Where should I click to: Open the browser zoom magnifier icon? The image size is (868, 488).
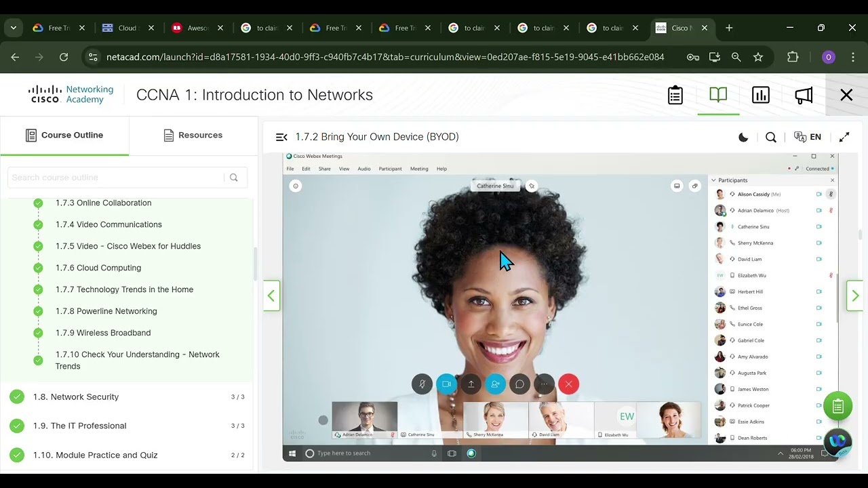736,58
